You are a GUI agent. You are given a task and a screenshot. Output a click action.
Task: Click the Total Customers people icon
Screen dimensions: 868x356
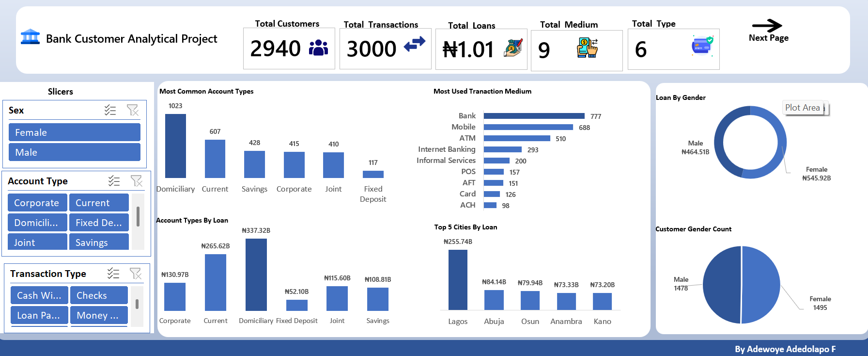pos(318,48)
